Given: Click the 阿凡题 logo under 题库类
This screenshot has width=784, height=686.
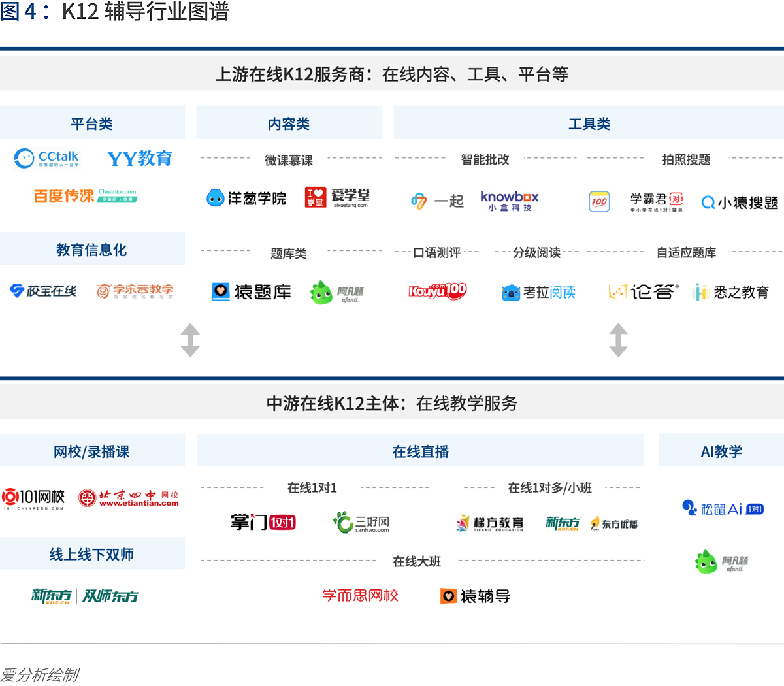Looking at the screenshot, I should [336, 293].
